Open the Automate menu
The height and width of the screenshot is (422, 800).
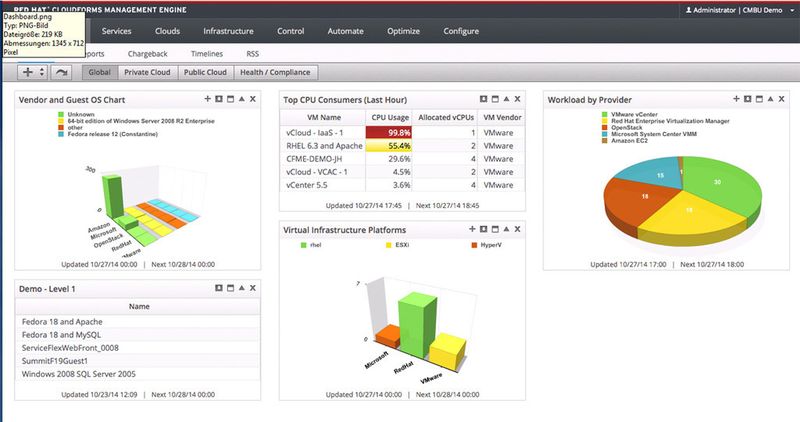coord(345,31)
